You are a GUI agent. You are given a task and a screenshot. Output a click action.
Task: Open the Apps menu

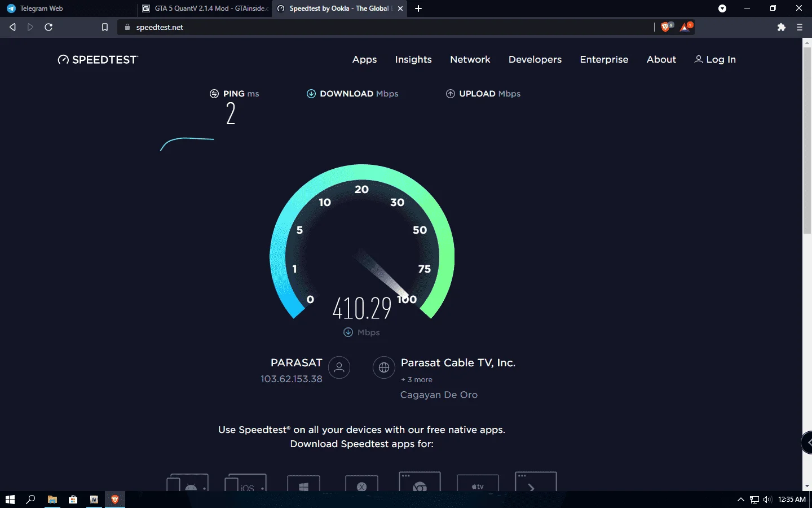(x=365, y=59)
